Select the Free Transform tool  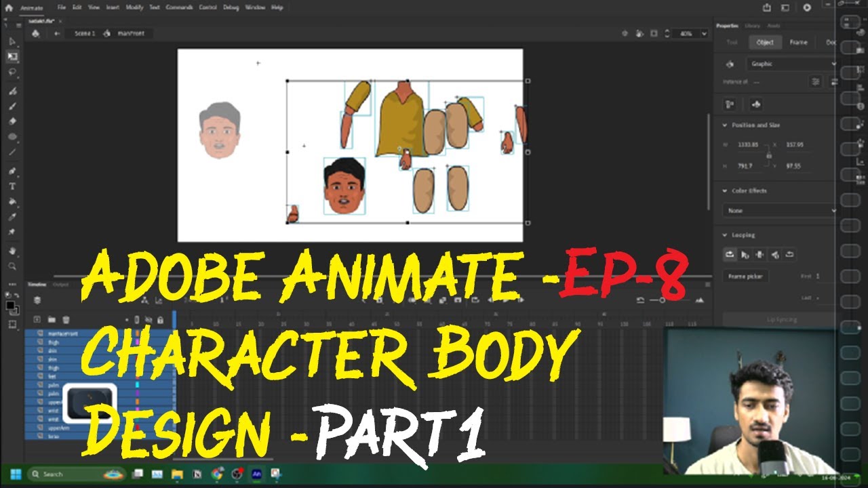tap(12, 56)
